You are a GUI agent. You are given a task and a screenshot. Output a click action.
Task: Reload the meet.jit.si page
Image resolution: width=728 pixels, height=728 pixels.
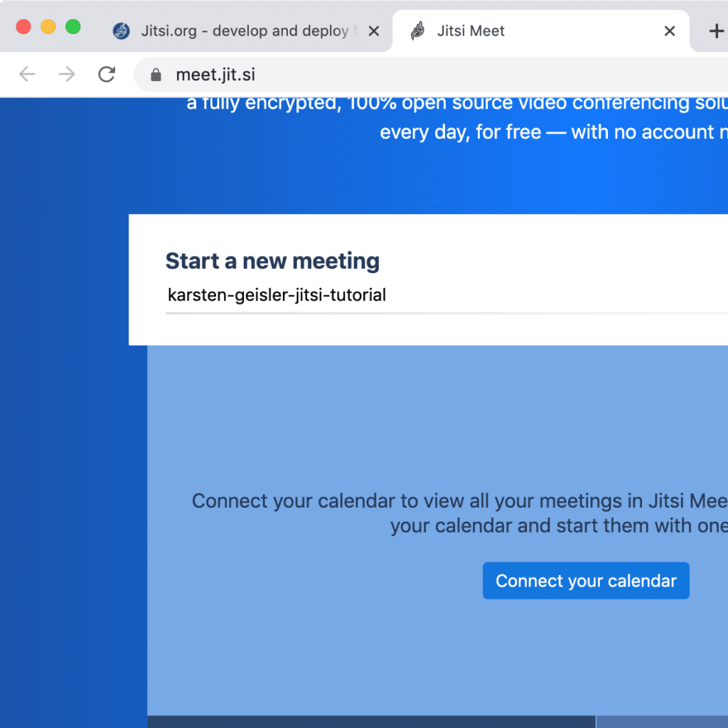(107, 74)
